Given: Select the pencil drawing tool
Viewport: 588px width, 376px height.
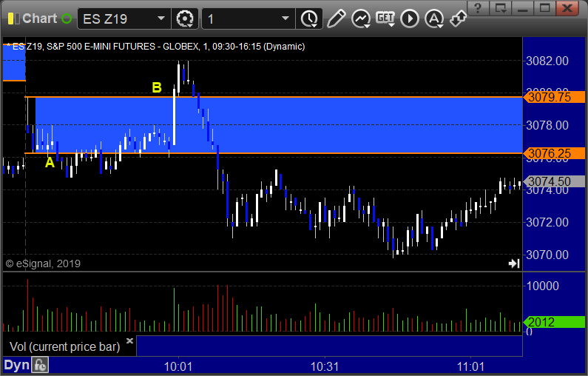Looking at the screenshot, I should (336, 19).
